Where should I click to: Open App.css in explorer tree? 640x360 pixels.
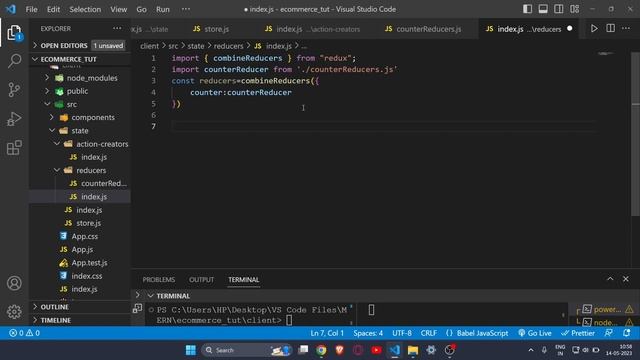84,236
